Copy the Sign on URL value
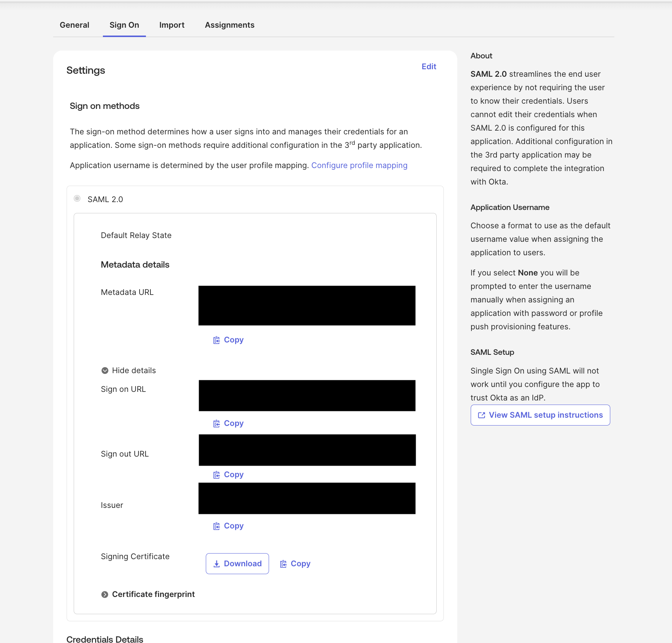Screen dimensions: 672x643 coord(227,423)
